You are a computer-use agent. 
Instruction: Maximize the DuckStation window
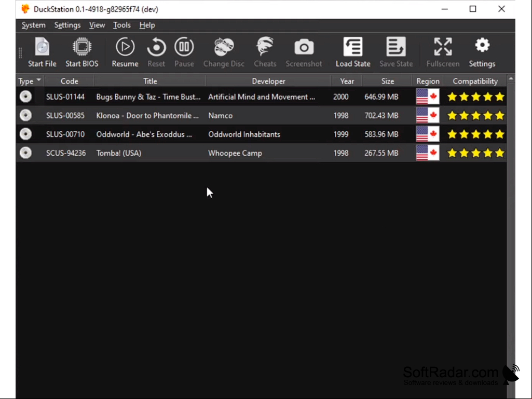point(473,9)
